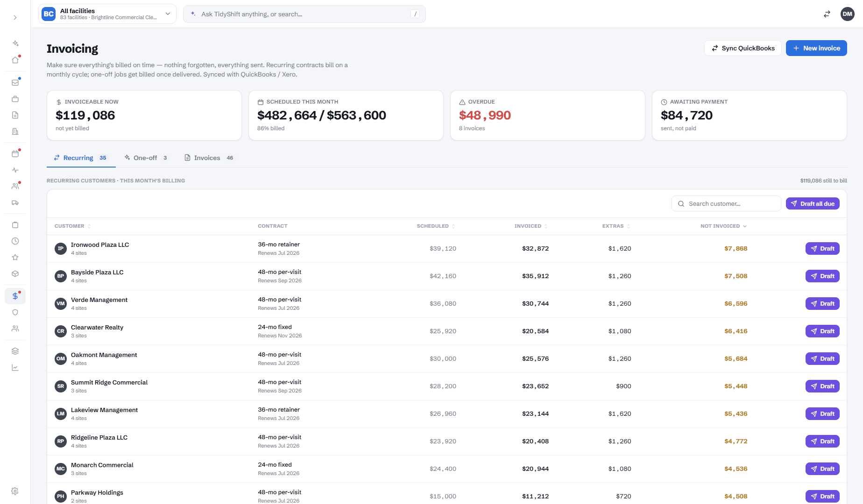The width and height of the screenshot is (863, 504).
Task: Open the calendar schedule icon in sidebar
Action: pyautogui.click(x=15, y=154)
